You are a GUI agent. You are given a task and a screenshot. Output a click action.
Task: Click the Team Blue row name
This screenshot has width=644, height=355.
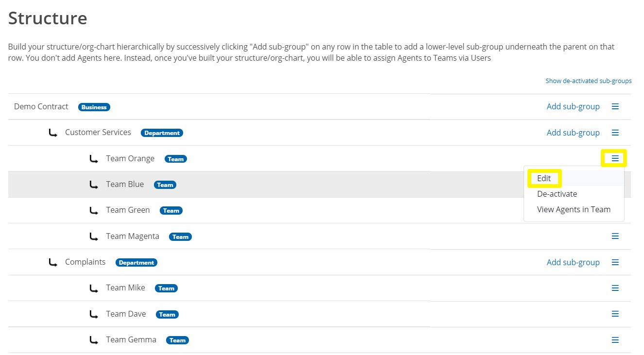[x=125, y=184]
